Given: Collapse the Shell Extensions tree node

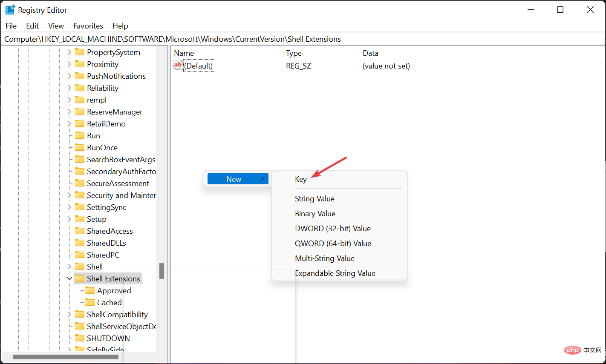Looking at the screenshot, I should tap(69, 278).
